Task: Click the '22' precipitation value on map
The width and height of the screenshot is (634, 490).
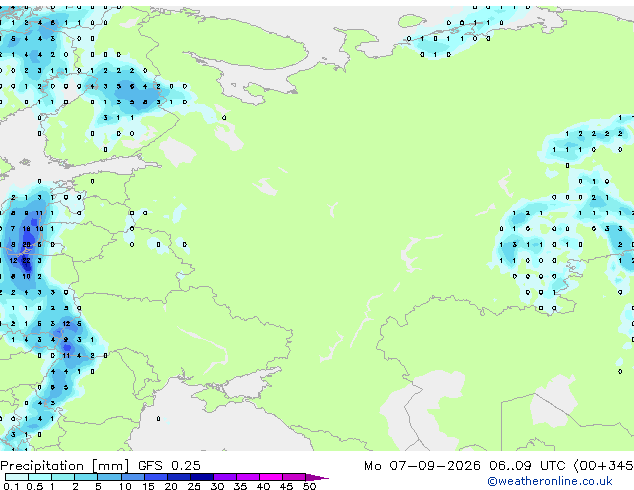Action: coord(26,261)
